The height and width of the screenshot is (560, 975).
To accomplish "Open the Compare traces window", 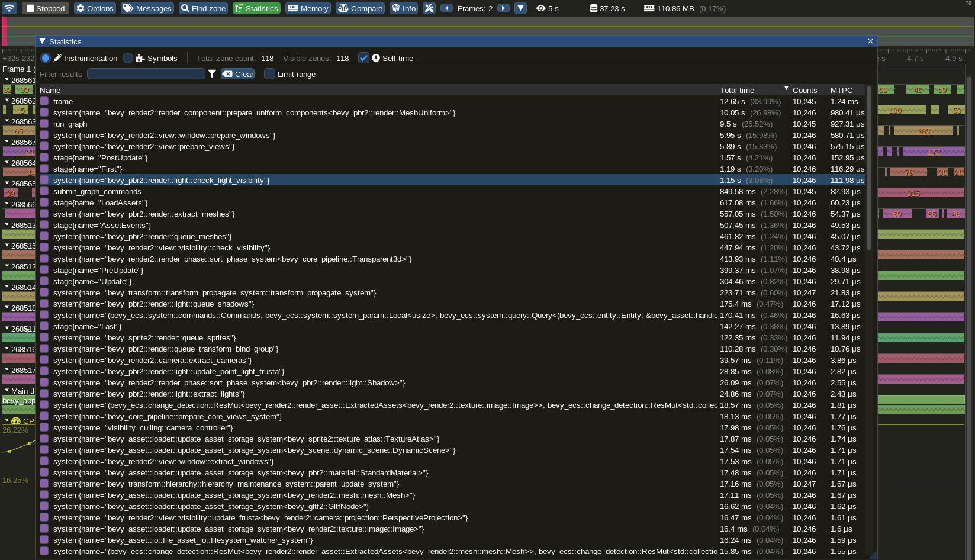I will tap(360, 8).
